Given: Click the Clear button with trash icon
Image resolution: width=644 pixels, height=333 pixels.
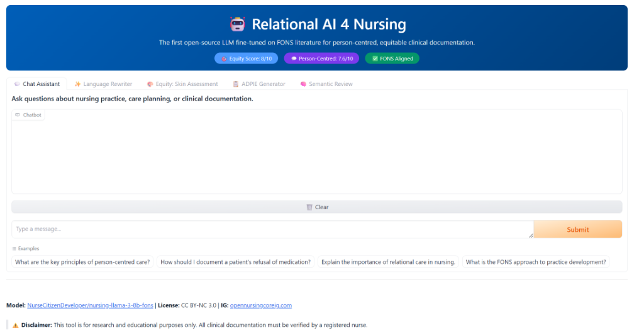Looking at the screenshot, I should (x=317, y=207).
